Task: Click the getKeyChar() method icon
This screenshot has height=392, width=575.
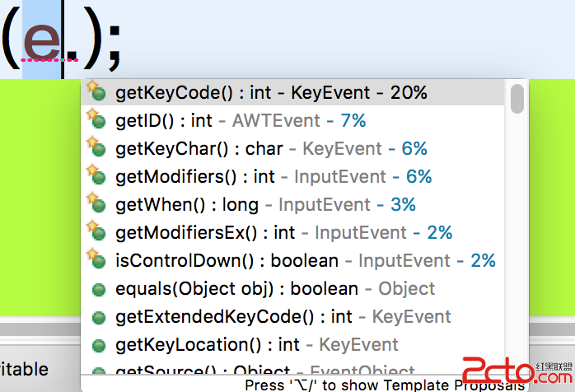Action: point(96,147)
